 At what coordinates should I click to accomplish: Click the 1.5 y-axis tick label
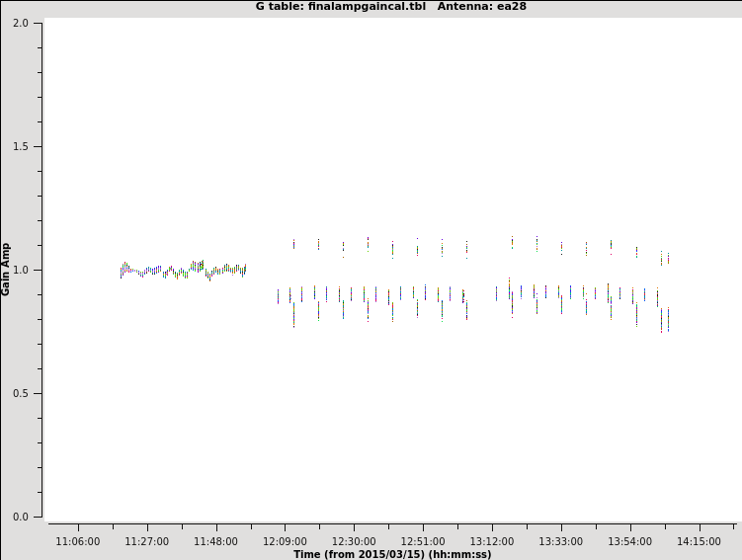pos(20,146)
